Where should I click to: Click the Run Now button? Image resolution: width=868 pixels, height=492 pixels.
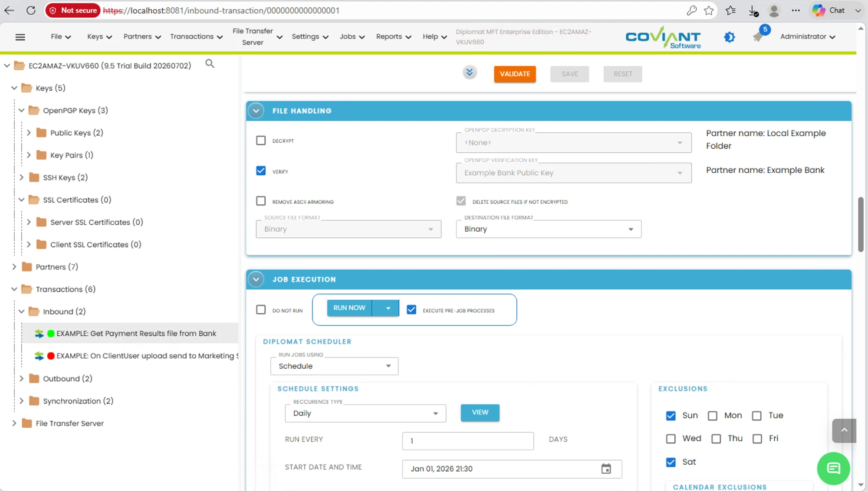click(x=349, y=308)
